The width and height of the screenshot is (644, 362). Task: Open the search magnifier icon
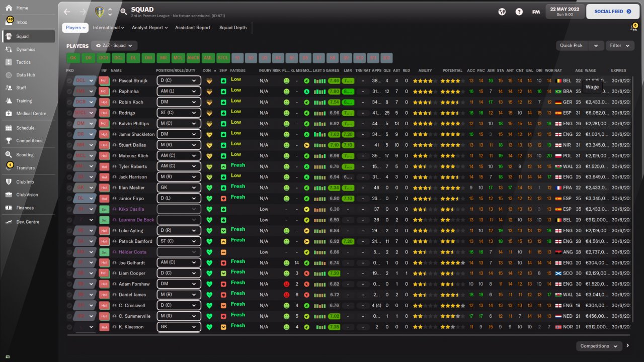coord(124,12)
